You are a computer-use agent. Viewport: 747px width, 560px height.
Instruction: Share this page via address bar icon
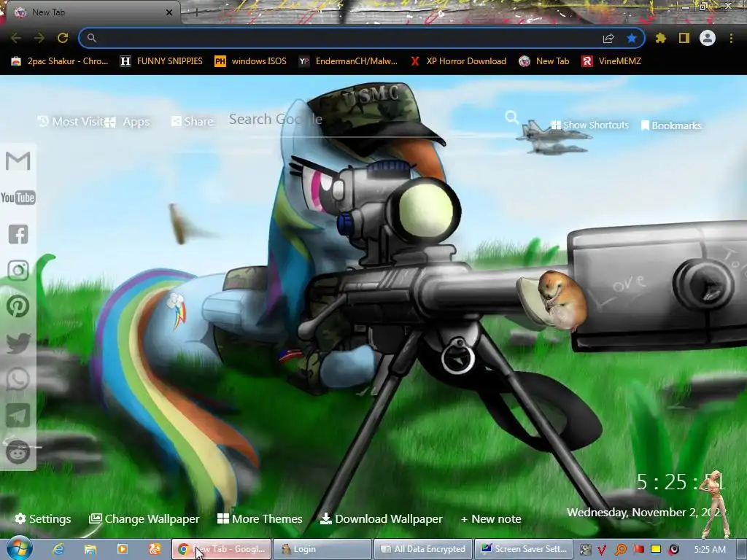click(x=608, y=38)
